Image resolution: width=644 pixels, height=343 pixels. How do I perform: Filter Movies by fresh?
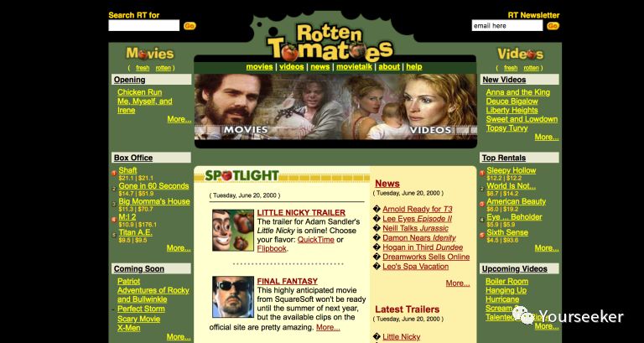coord(143,67)
